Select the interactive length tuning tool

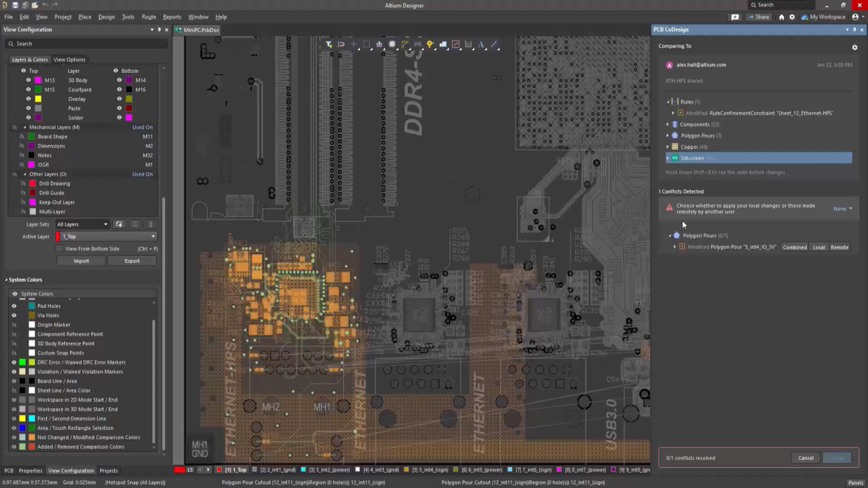(x=417, y=44)
